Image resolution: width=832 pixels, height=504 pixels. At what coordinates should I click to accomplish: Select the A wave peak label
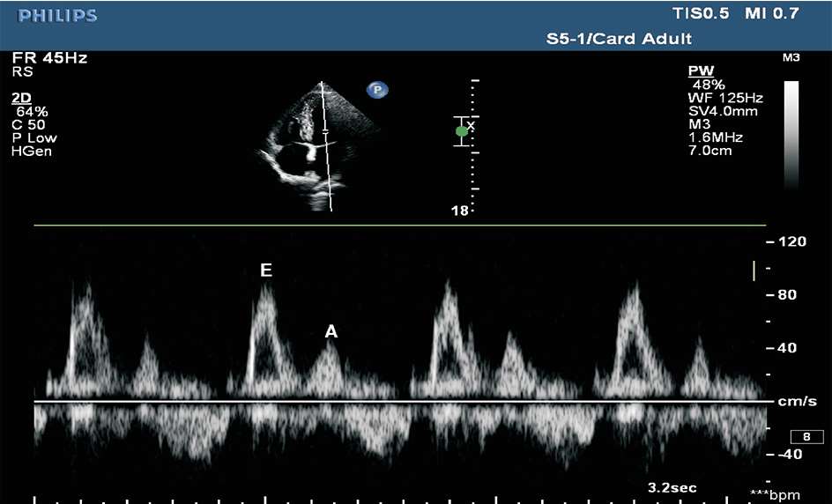(331, 331)
